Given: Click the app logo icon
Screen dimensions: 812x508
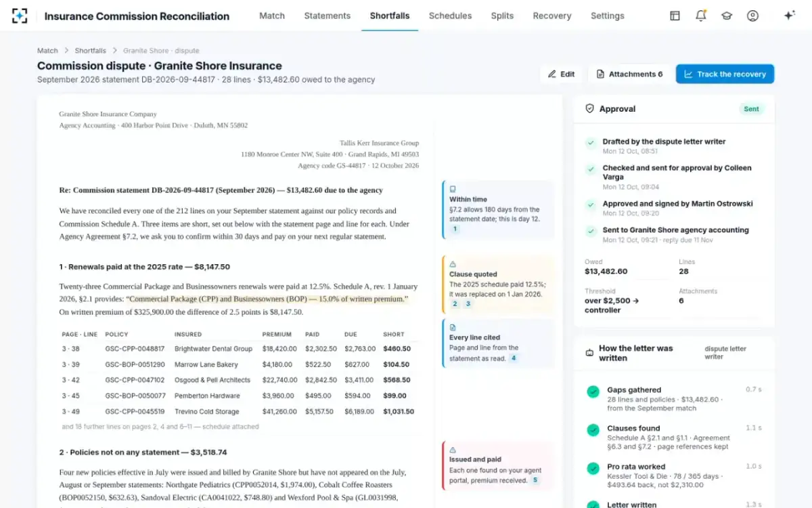Looking at the screenshot, I should pos(20,16).
